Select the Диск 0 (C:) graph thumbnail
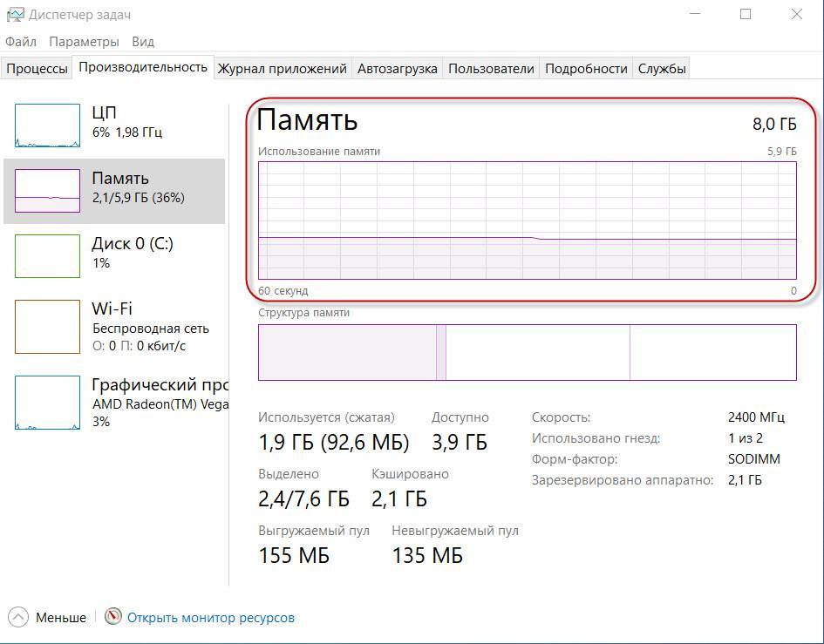The height and width of the screenshot is (644, 824). pos(47,256)
